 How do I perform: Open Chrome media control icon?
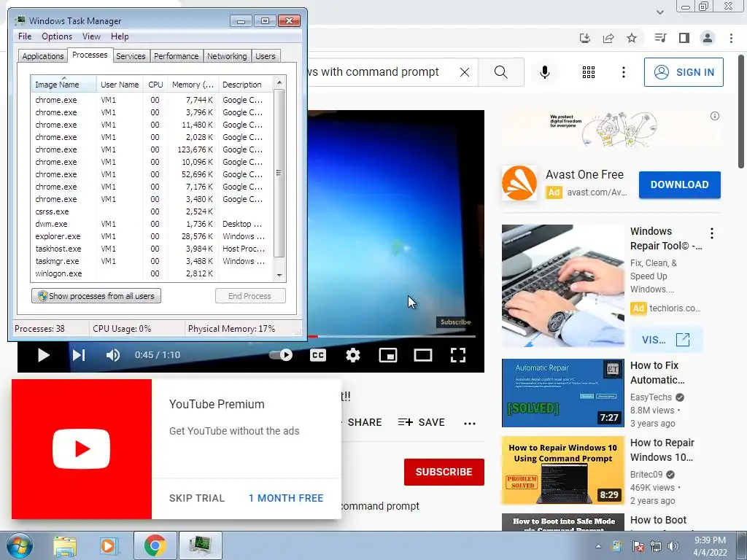(660, 38)
